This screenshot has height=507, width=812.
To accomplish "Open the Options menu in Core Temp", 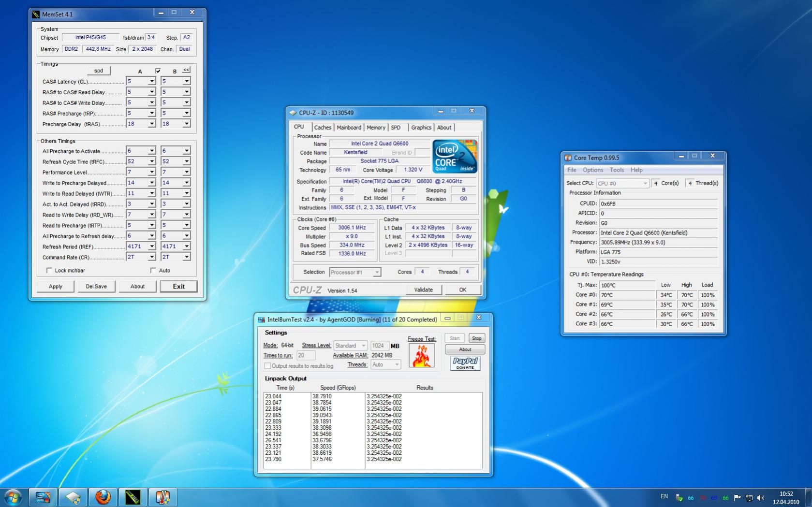I will pos(592,170).
